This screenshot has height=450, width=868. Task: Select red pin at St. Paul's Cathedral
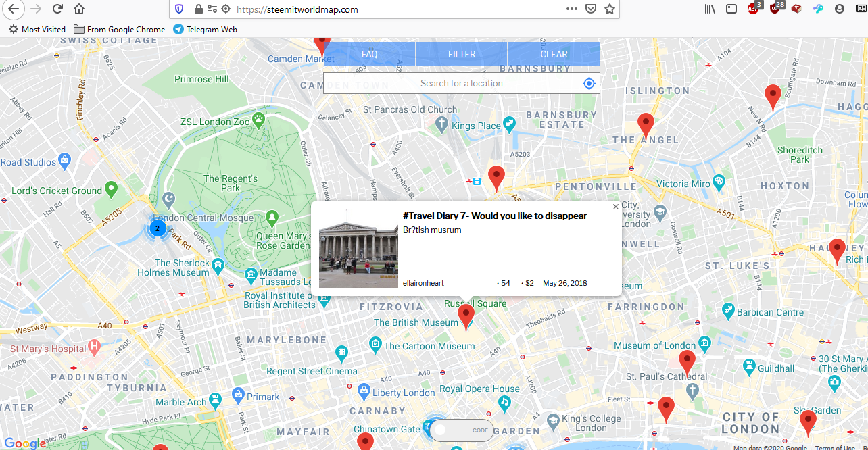pos(688,363)
